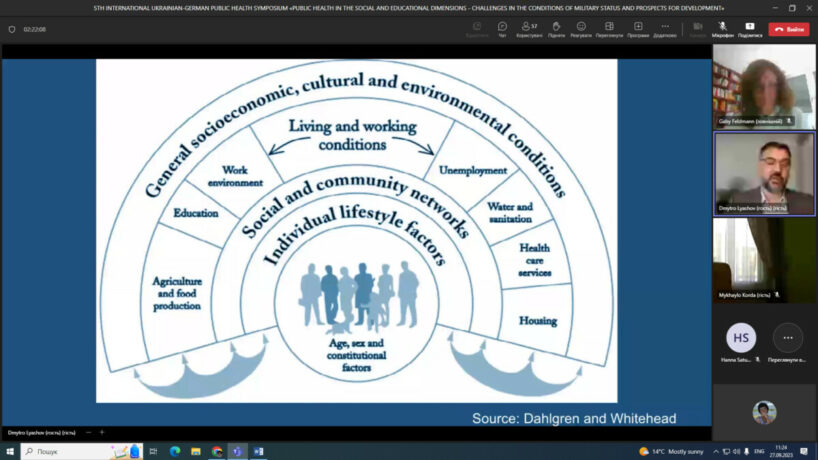Select Dmytro Lyashov's video tile
Screen dimensions: 818x460
point(764,173)
